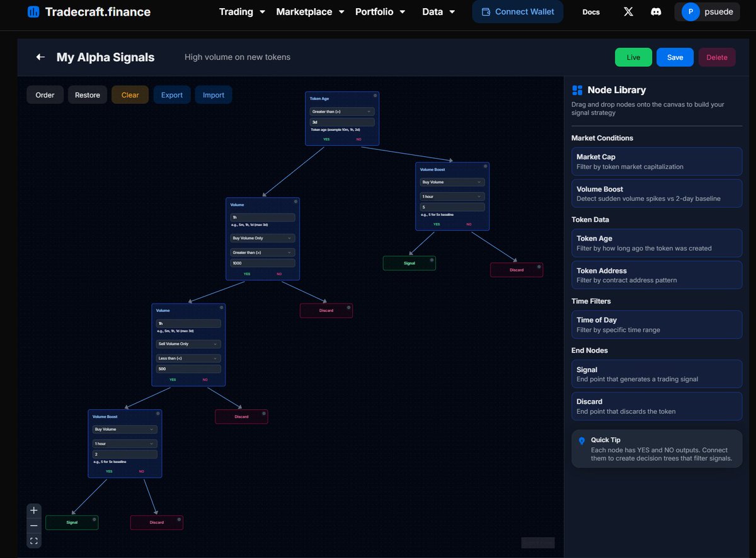Click 'High volume on new tokens' description
Viewport: 756px width, 558px height.
coord(238,57)
